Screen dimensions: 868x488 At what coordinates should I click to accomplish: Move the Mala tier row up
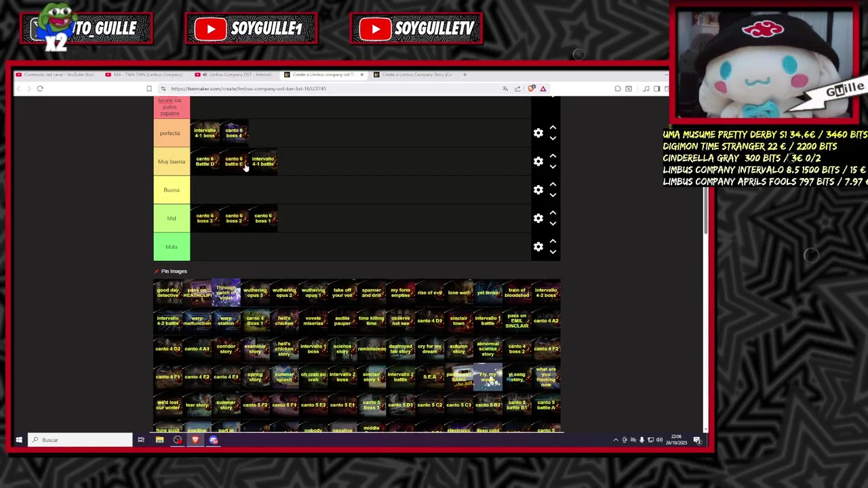[x=553, y=241]
